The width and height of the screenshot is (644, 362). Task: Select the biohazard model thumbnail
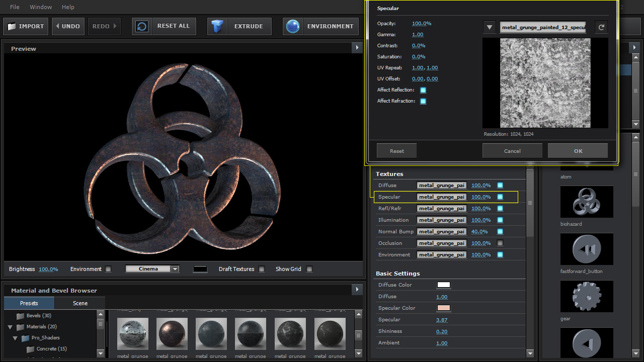coord(587,202)
